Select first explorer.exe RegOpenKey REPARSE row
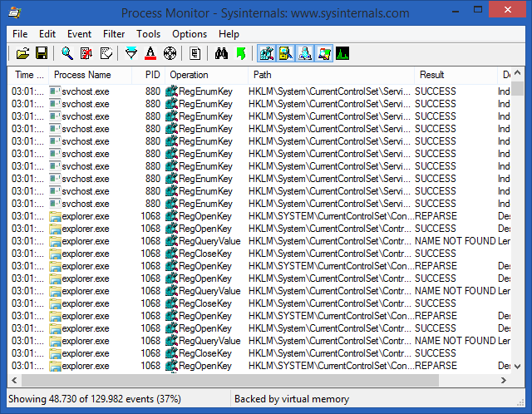 tap(260, 216)
